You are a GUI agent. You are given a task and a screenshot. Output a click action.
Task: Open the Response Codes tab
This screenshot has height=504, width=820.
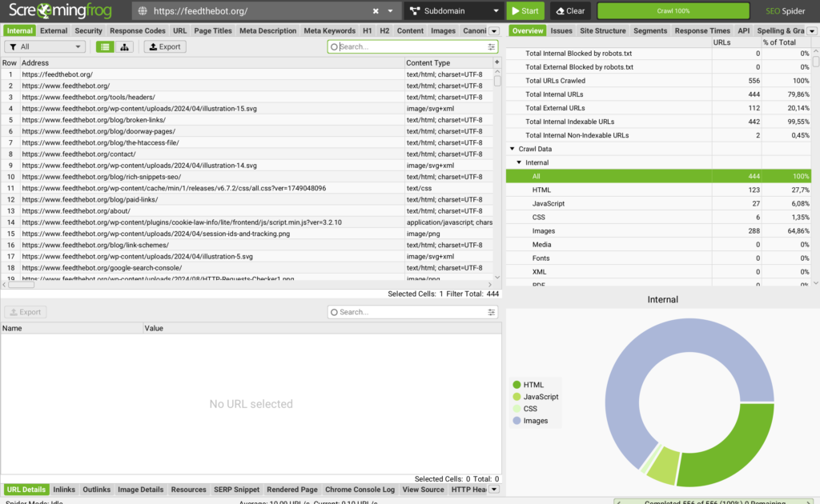pos(138,31)
